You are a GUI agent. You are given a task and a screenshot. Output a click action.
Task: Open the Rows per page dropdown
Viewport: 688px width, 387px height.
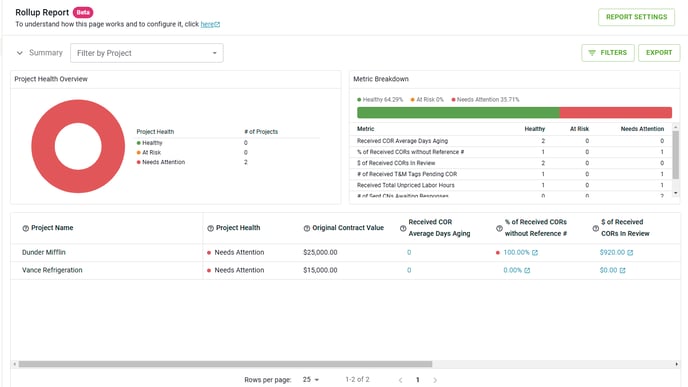coord(311,380)
